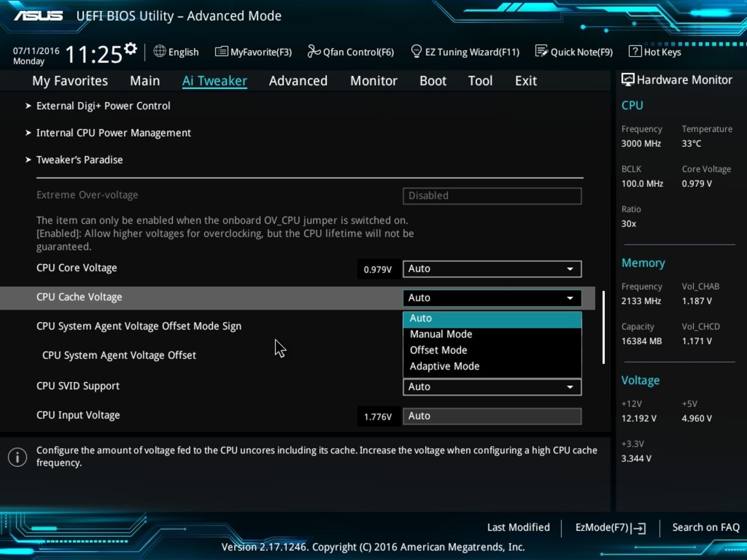Click the CPU Input Voltage Auto field
This screenshot has width=747, height=560.
[492, 416]
